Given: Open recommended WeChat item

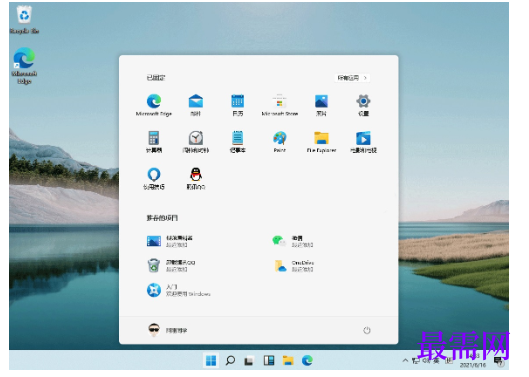Looking at the screenshot, I should pos(293,241).
